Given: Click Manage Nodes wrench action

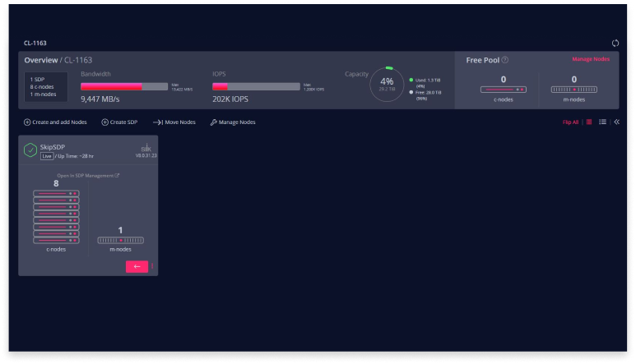Looking at the screenshot, I should coord(233,122).
